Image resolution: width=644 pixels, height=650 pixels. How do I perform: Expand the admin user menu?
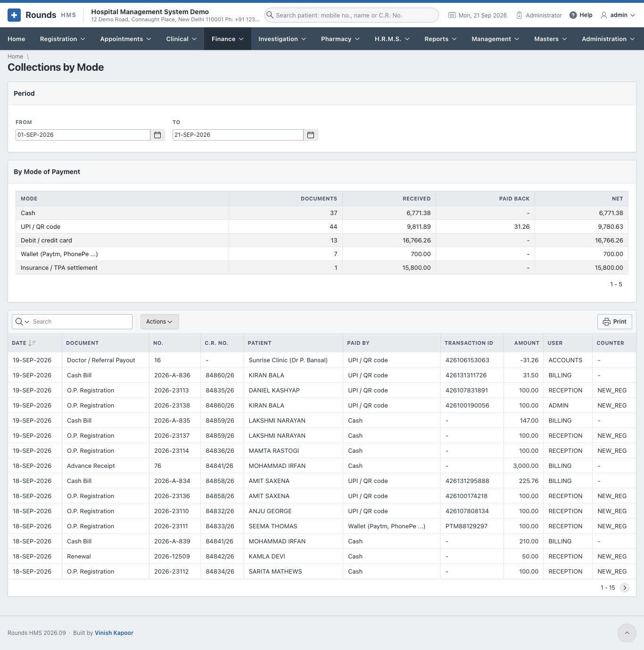coord(618,15)
